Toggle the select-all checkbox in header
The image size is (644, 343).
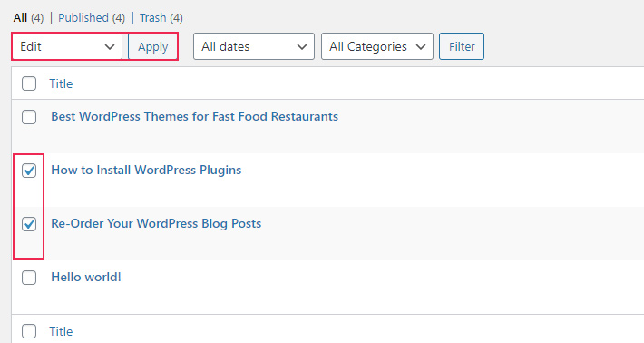point(29,83)
